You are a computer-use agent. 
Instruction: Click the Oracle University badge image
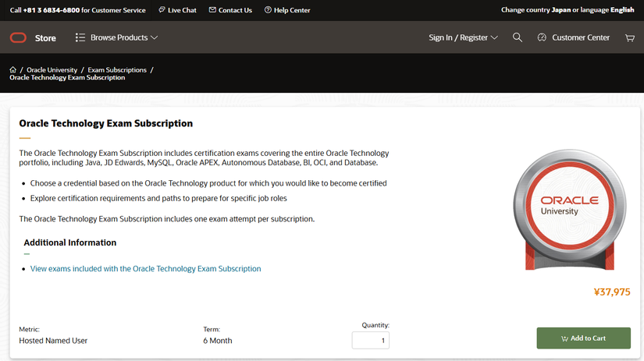pos(569,204)
